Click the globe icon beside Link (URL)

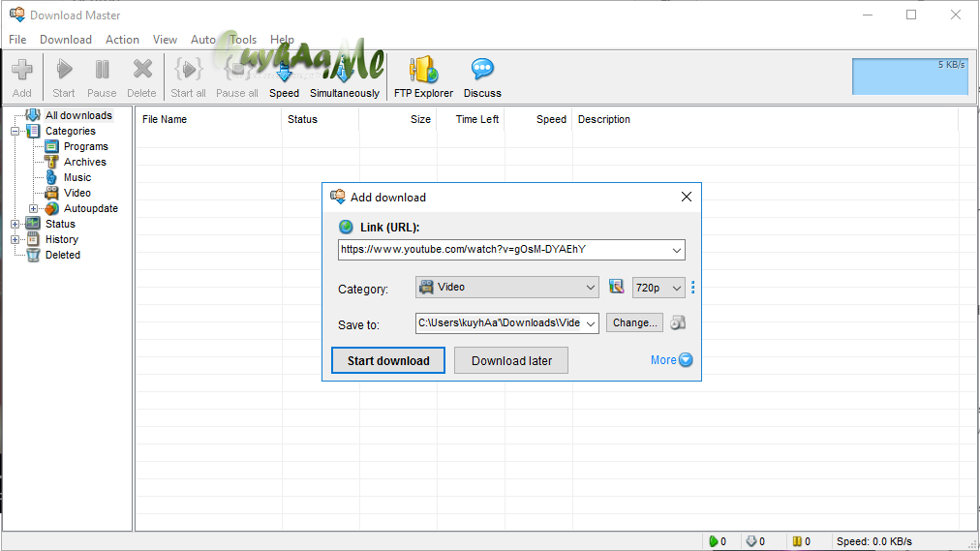pyautogui.click(x=346, y=227)
